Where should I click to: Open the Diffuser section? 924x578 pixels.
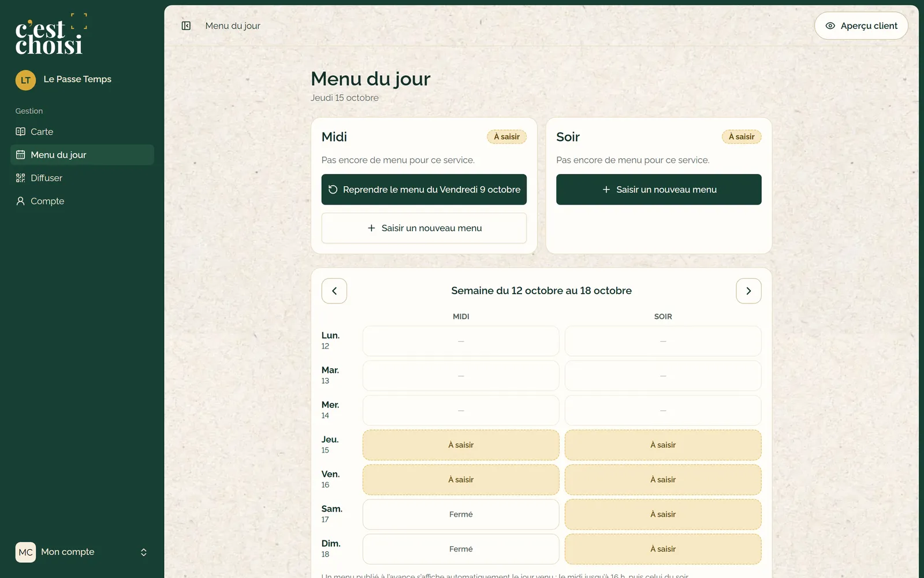point(82,178)
